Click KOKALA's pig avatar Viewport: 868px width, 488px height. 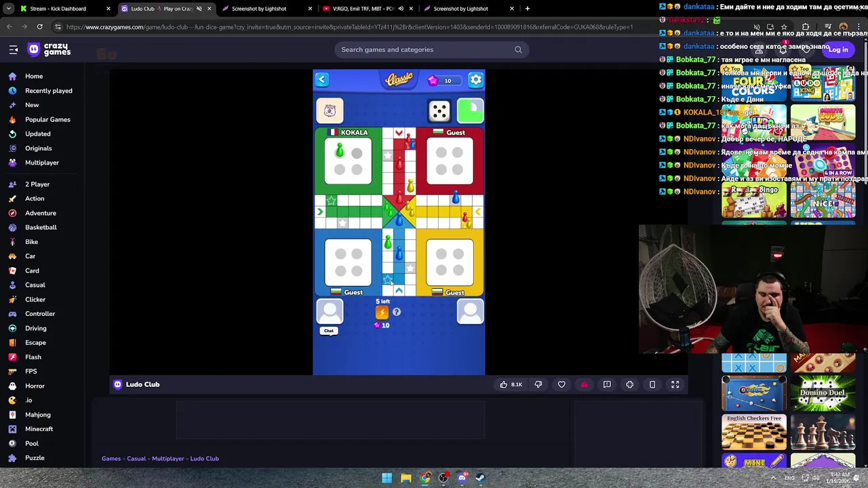pos(330,110)
